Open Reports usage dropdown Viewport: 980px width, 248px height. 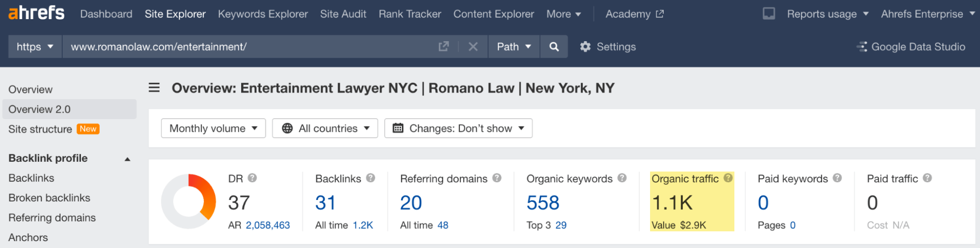(x=828, y=14)
